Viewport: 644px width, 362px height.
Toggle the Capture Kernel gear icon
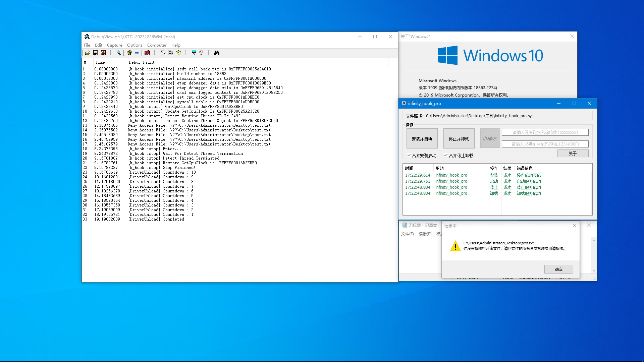click(129, 53)
